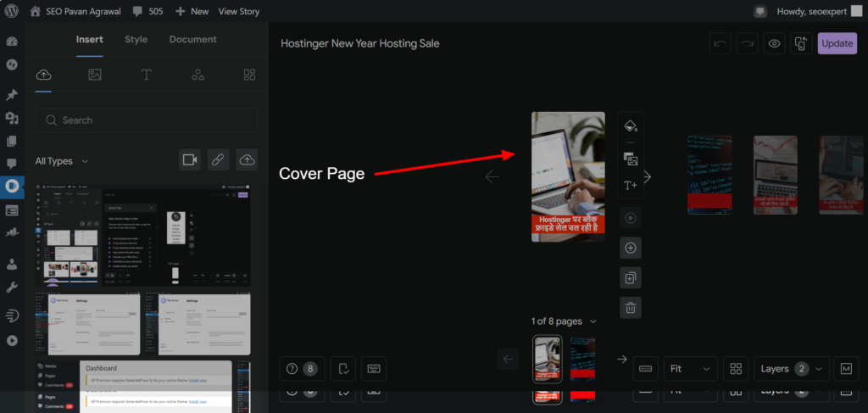Click the upload media cloud button

pyautogui.click(x=247, y=160)
